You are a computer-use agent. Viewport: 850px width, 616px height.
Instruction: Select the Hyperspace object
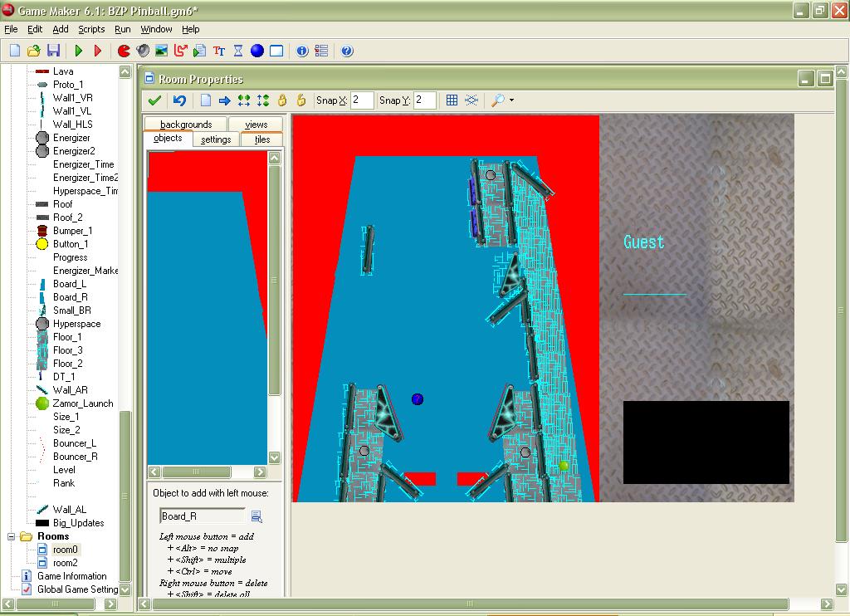76,324
